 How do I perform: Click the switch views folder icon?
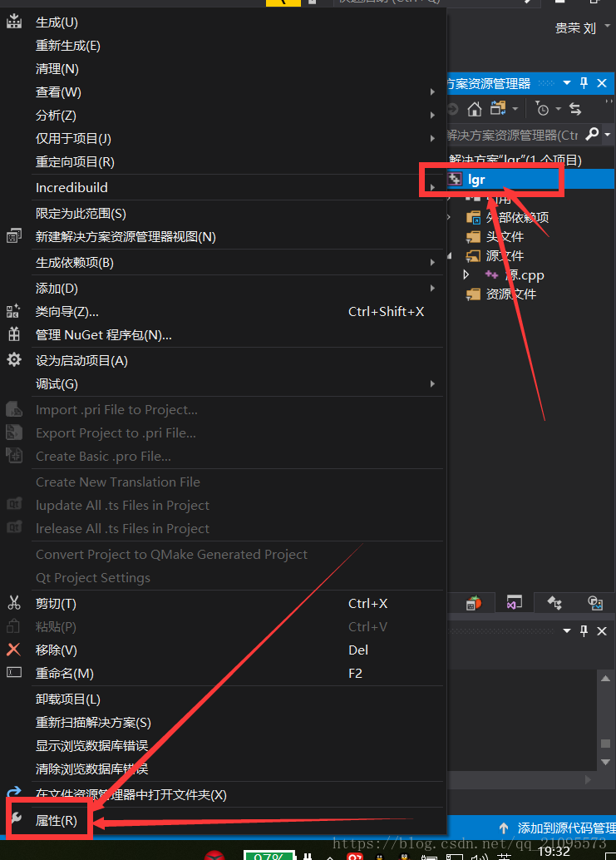click(x=498, y=109)
